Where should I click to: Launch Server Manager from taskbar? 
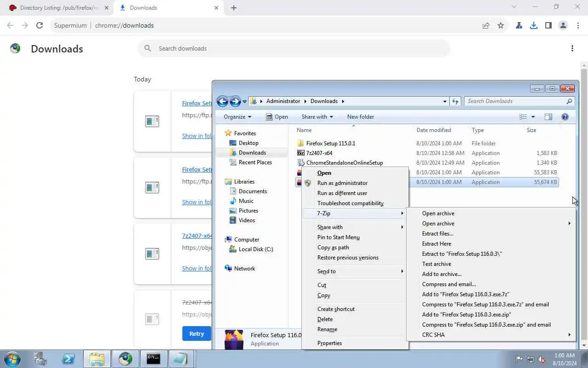pos(40,359)
